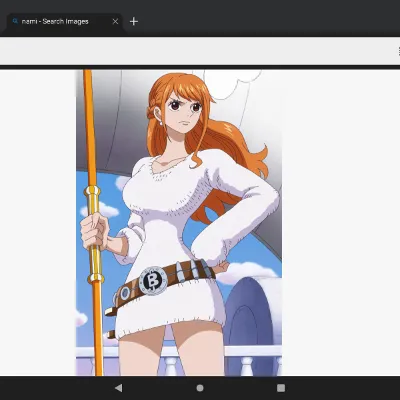Tap the Android recent apps square button
The width and height of the screenshot is (400, 400).
coord(281,388)
